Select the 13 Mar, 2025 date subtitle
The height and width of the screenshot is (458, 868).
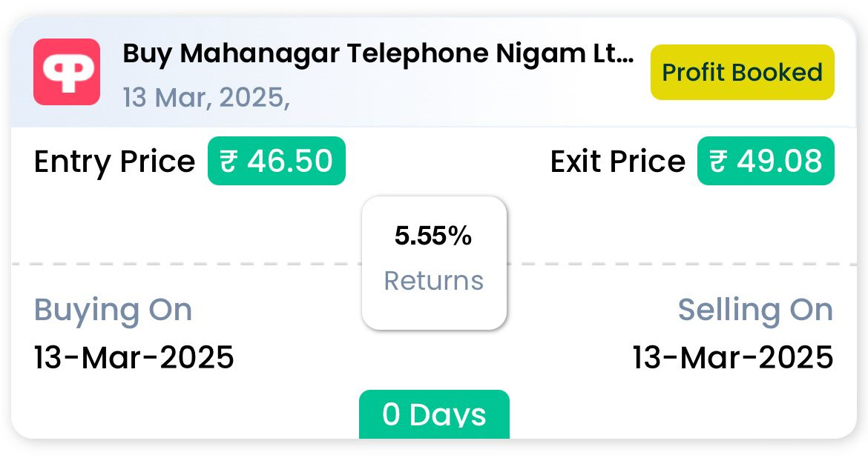click(206, 97)
